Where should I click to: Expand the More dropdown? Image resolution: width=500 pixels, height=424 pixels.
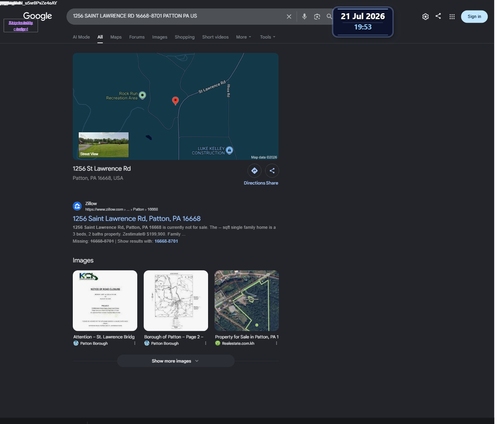coord(243,37)
